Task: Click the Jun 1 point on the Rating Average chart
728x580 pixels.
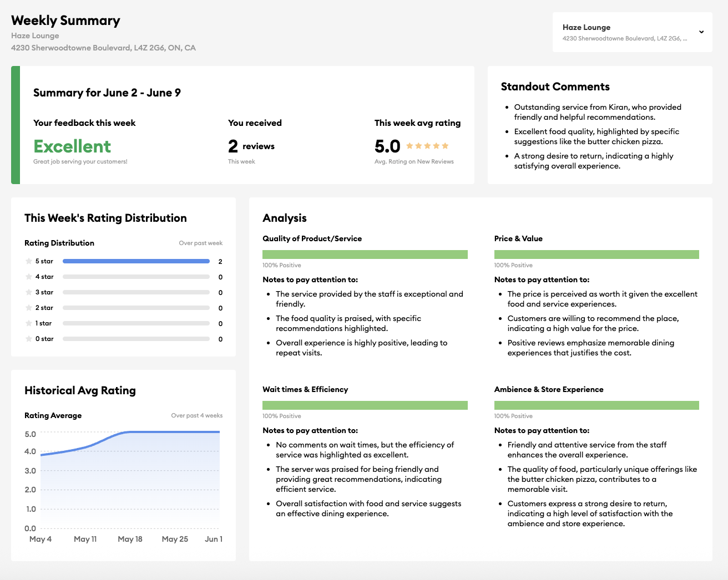Action: click(x=214, y=434)
